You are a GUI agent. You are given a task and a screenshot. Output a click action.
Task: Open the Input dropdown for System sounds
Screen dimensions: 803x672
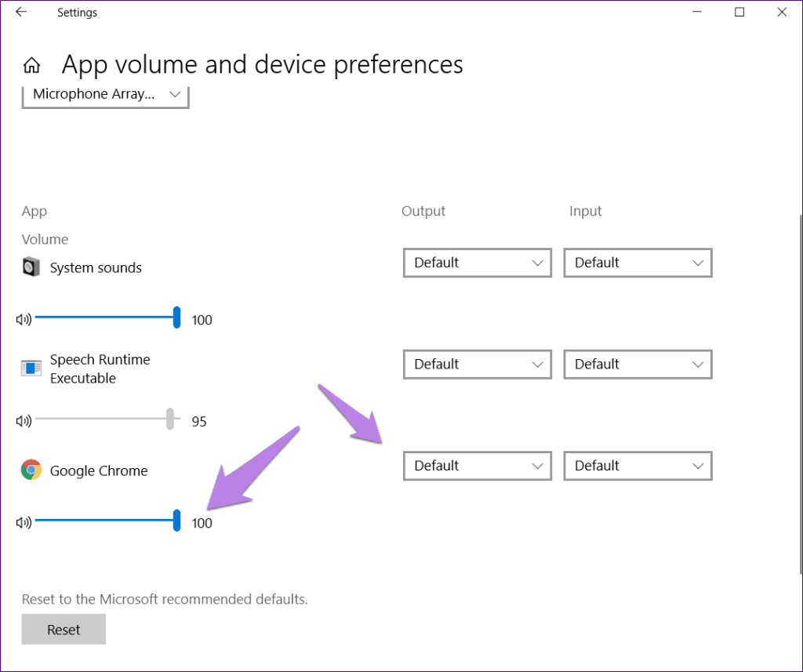[x=638, y=263]
